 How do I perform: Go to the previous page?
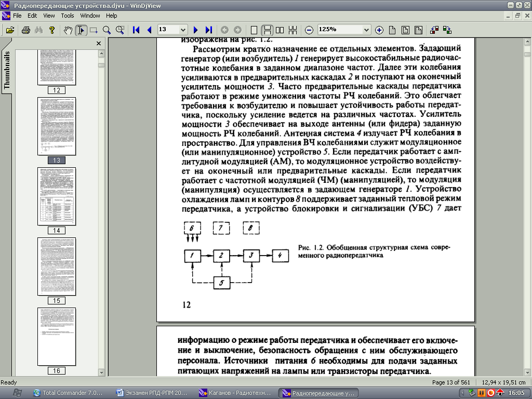[149, 30]
